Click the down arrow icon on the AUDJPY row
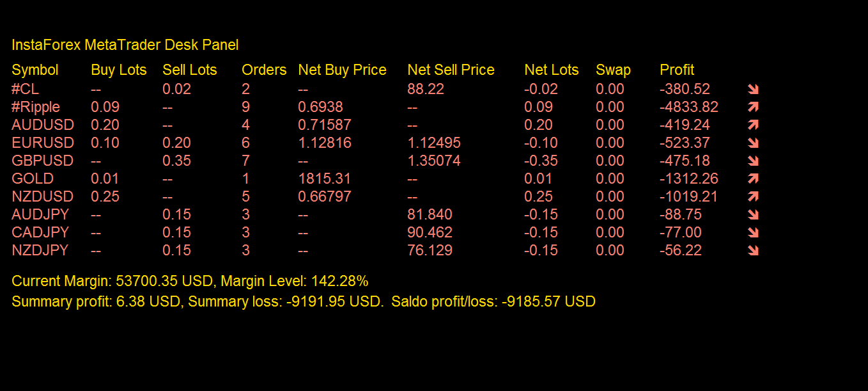 (752, 215)
